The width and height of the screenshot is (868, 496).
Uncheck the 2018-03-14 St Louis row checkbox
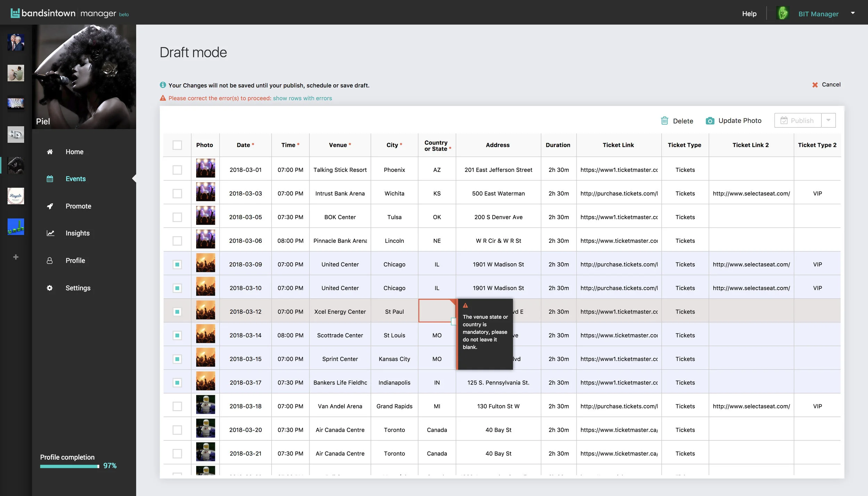[x=177, y=335]
